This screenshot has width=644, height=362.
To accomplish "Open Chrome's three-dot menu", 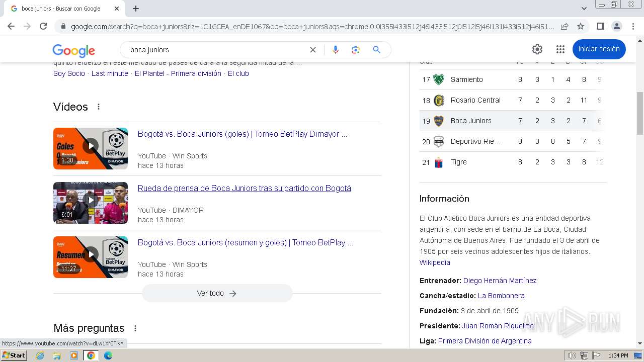I will [x=632, y=26].
